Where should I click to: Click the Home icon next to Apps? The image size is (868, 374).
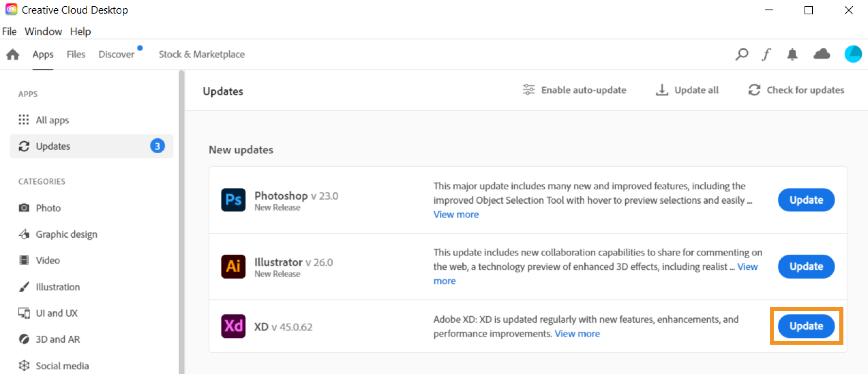12,54
